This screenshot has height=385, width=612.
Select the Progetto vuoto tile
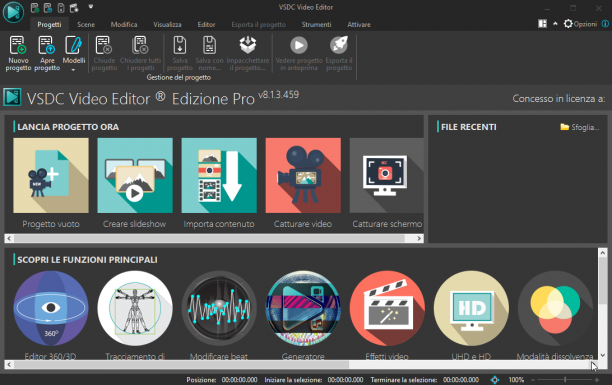[x=51, y=175]
